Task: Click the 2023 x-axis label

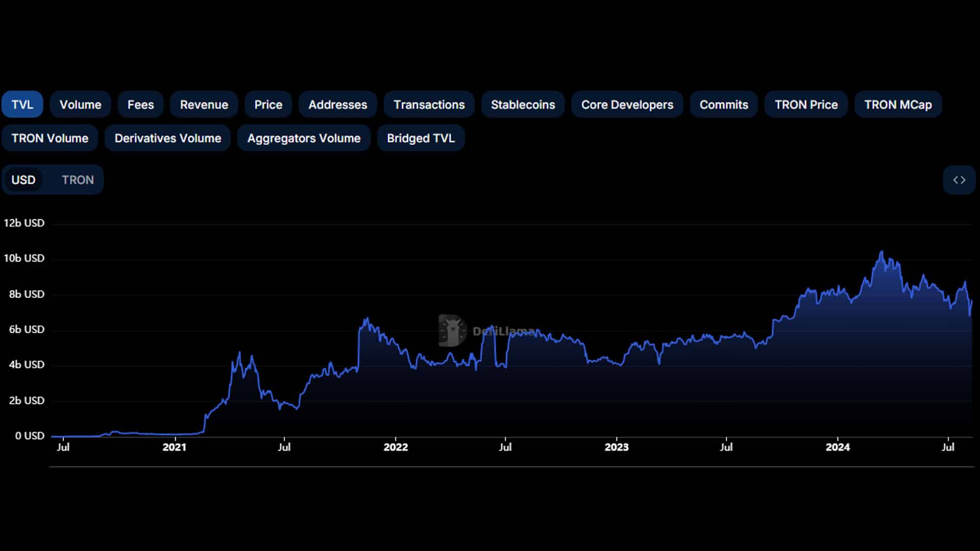Action: pos(617,447)
